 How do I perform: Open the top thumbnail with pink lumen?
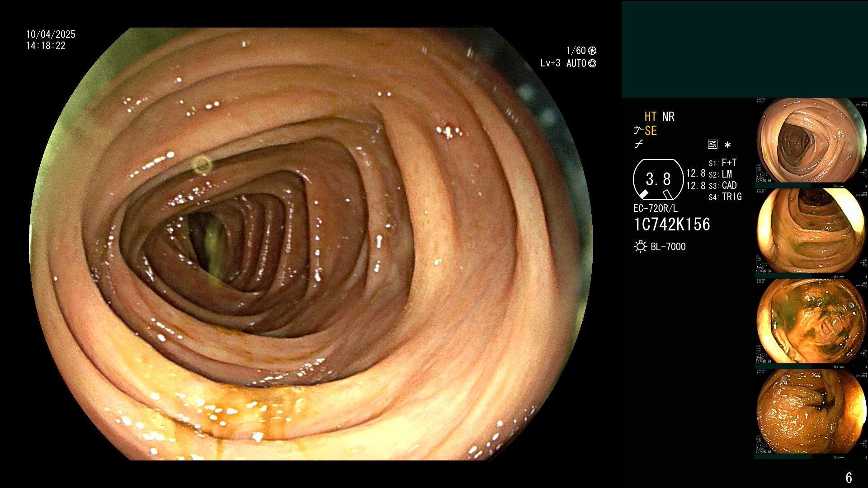tap(811, 140)
